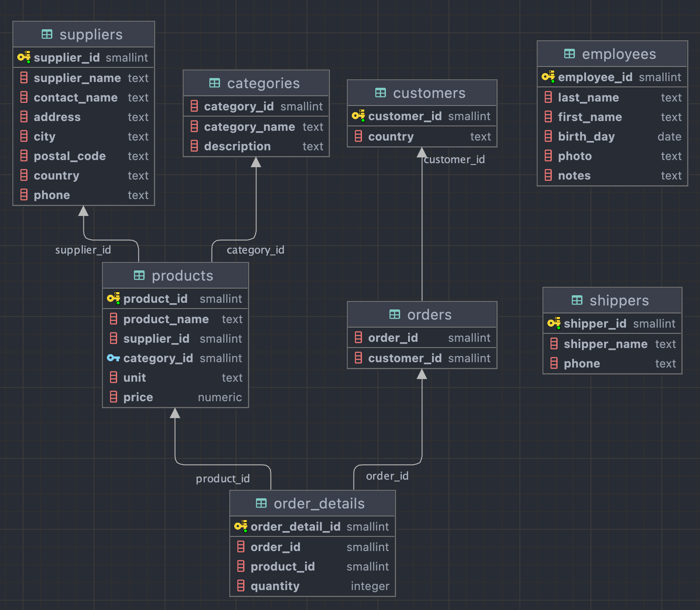Select the country column in suppliers table
This screenshot has width=700, height=610.
[x=84, y=176]
